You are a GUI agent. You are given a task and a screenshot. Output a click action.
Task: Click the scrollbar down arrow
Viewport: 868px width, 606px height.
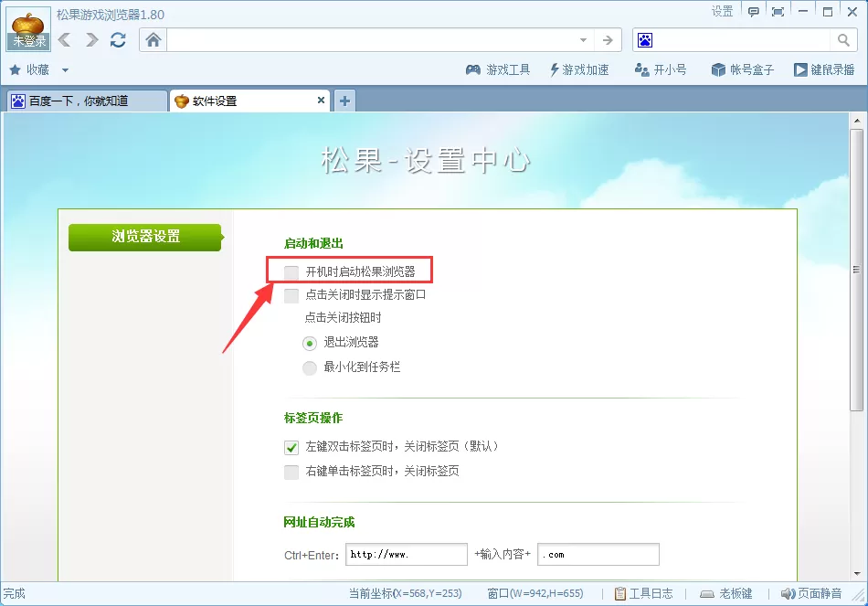(x=856, y=574)
